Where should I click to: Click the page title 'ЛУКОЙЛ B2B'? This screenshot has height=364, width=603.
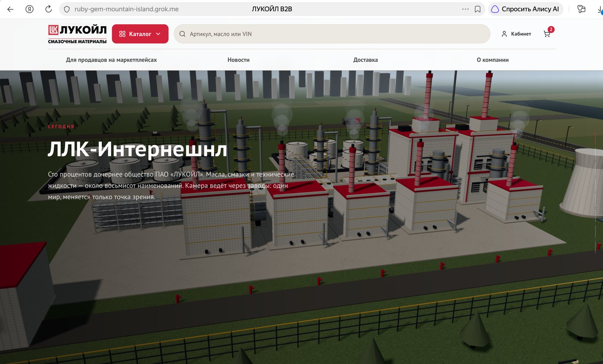coord(272,9)
